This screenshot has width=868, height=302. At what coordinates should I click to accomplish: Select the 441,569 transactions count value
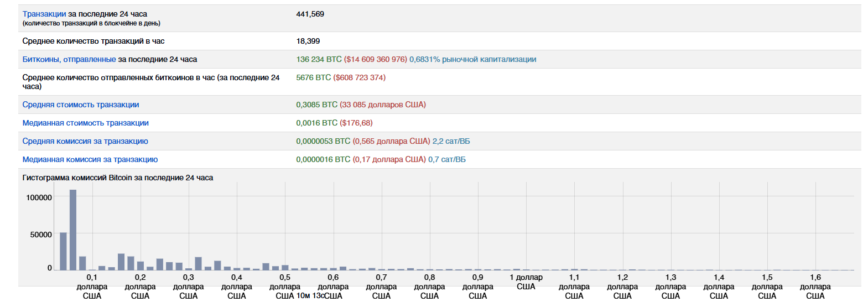[x=310, y=14]
